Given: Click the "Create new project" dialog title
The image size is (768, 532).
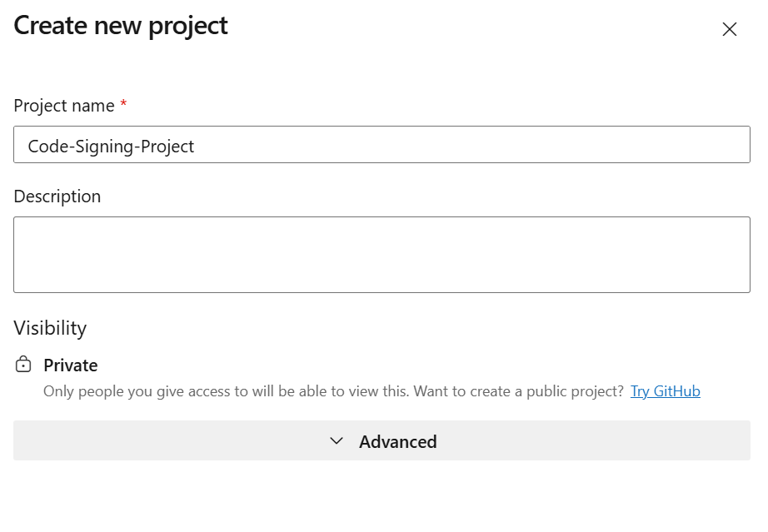Looking at the screenshot, I should click(x=121, y=26).
